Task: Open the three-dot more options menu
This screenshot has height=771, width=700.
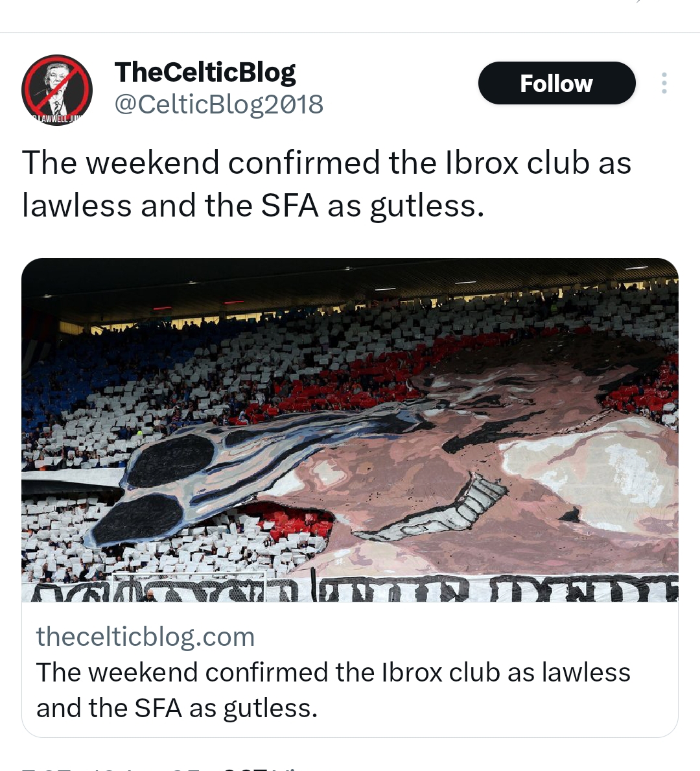Action: tap(664, 83)
